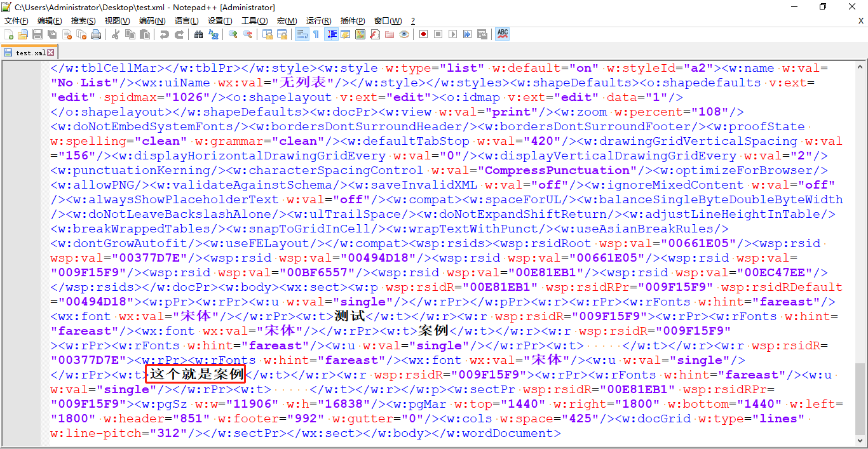Screen dimensions: 868x449
Task: Open Find with the binoculars icon
Action: click(x=198, y=34)
